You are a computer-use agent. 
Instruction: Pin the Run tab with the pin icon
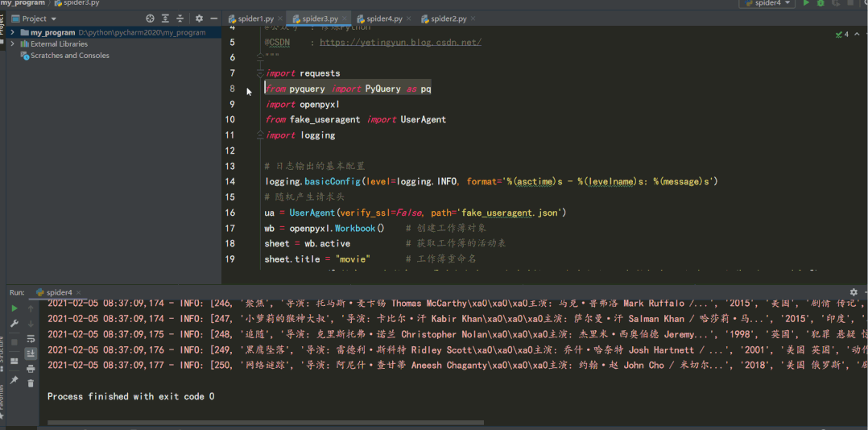point(14,380)
